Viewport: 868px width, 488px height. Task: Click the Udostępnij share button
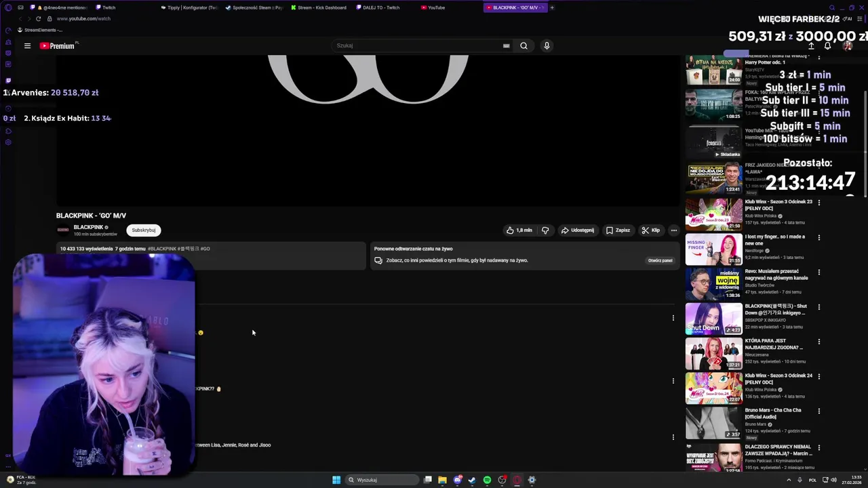point(577,230)
